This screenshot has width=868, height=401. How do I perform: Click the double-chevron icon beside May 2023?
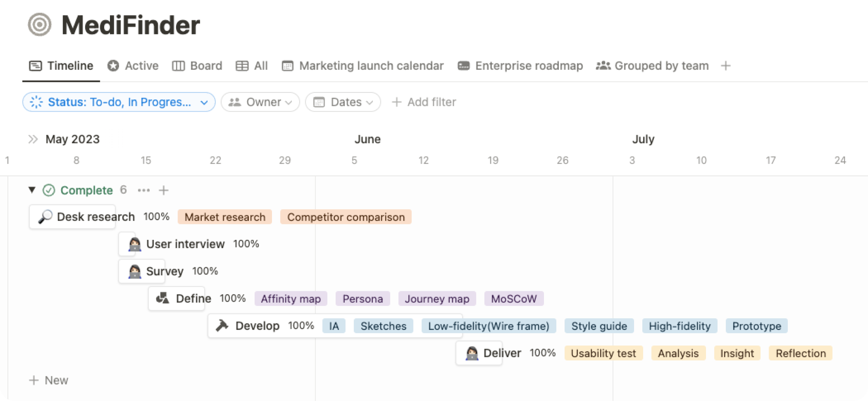point(33,139)
